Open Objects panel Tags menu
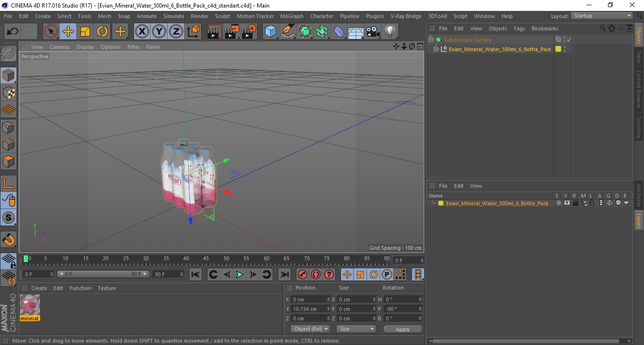 click(x=519, y=28)
